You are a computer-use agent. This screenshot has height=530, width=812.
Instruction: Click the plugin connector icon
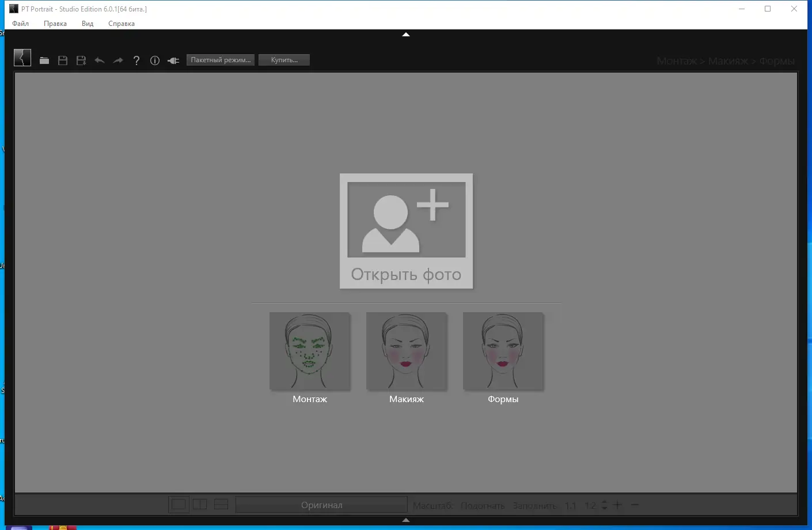point(173,60)
